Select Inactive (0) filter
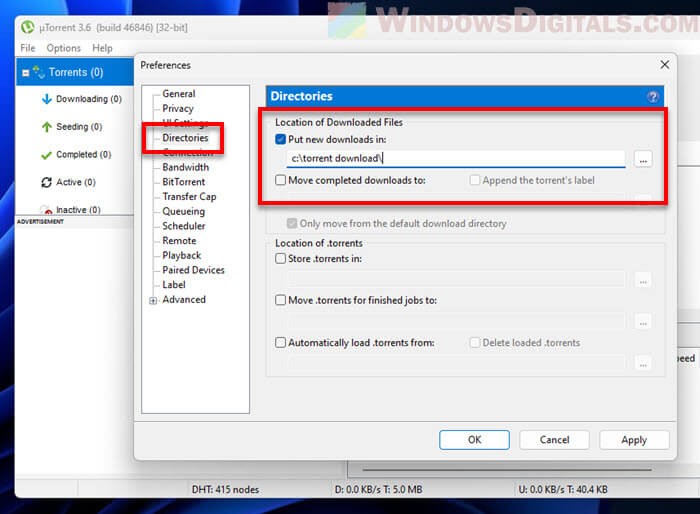This screenshot has height=514, width=700. tap(78, 209)
